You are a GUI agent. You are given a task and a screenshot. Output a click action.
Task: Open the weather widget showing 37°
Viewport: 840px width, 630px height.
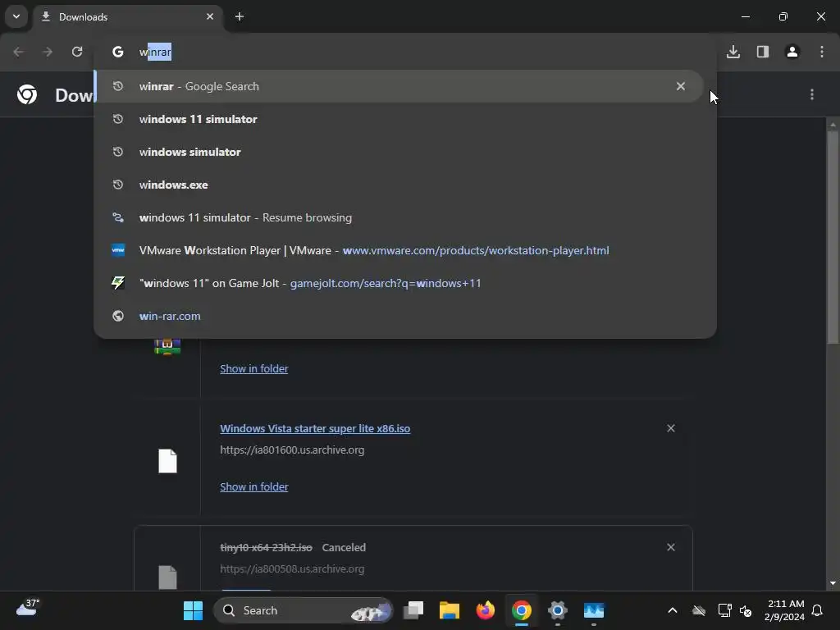28,608
